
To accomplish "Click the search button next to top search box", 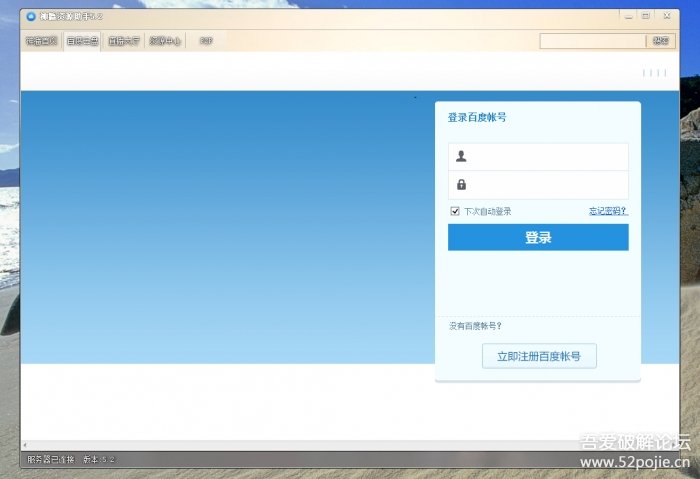I will coord(661,41).
